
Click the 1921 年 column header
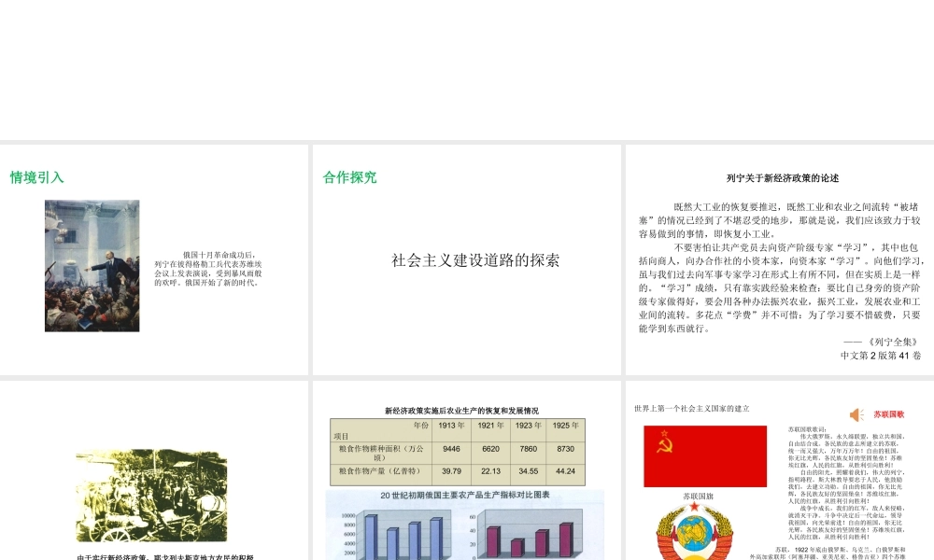pyautogui.click(x=491, y=426)
